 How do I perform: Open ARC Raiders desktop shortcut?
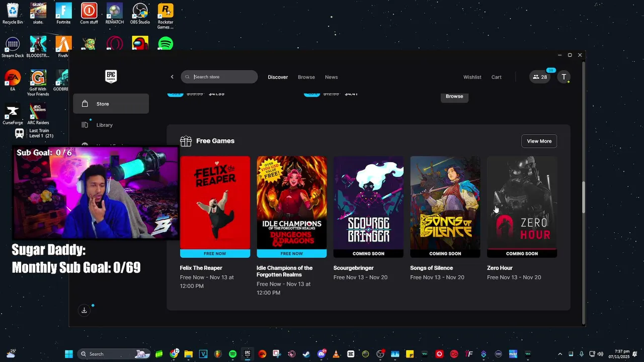click(x=38, y=115)
